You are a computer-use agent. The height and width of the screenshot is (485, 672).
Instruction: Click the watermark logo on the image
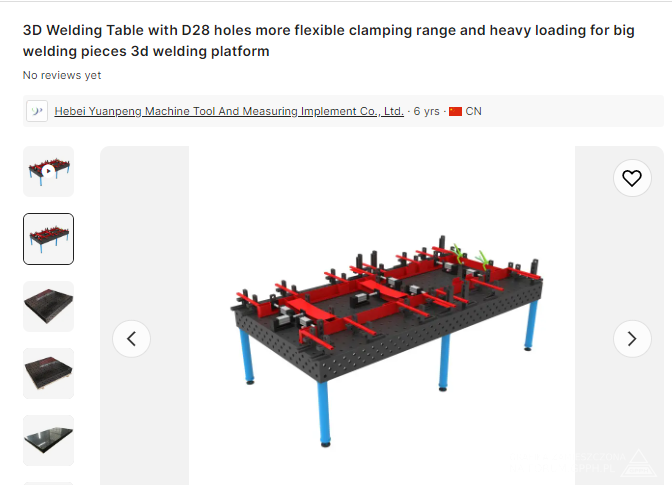coord(639,464)
